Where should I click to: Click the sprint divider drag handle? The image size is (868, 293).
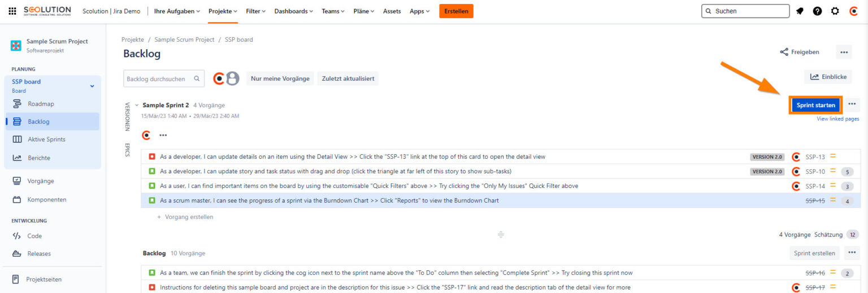(x=501, y=235)
